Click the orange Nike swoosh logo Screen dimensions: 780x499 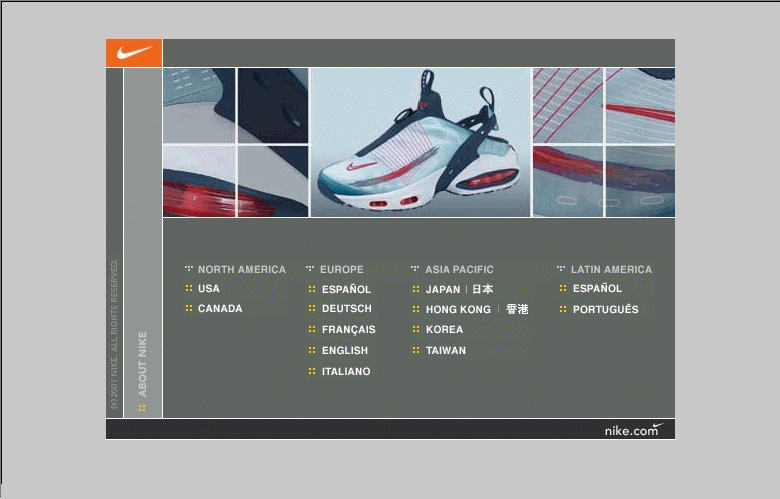coord(134,53)
